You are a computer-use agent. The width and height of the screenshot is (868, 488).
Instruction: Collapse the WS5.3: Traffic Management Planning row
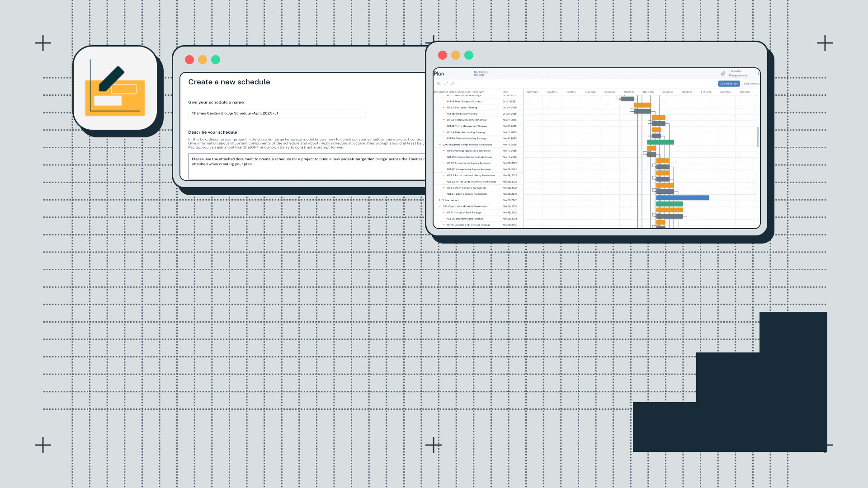pos(443,120)
